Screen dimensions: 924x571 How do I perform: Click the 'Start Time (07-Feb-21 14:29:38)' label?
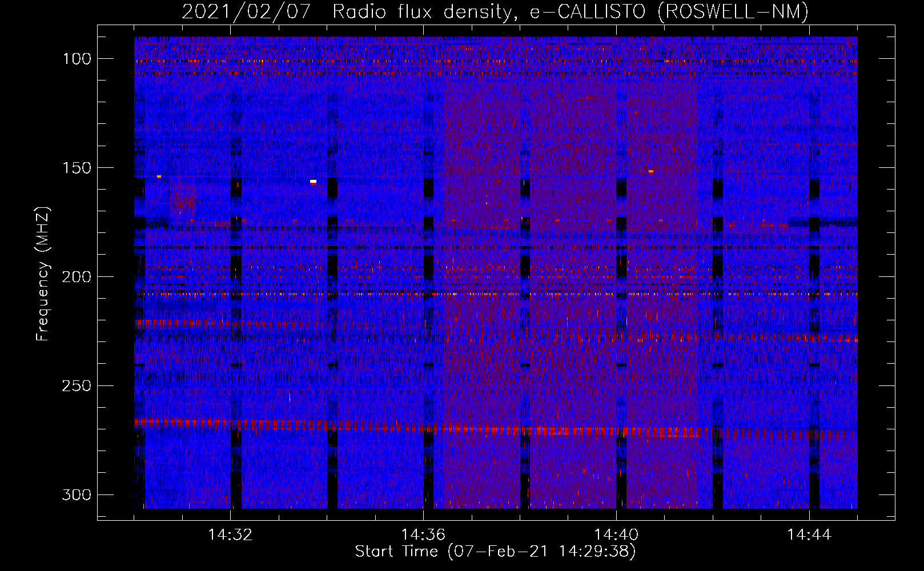point(495,552)
